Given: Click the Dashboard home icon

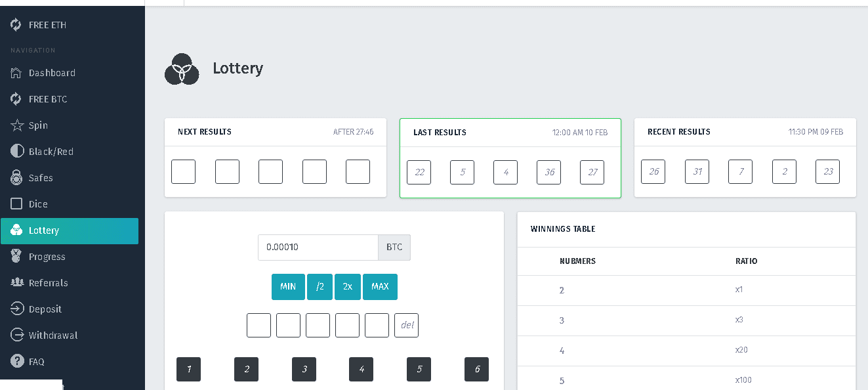Looking at the screenshot, I should 16,73.
